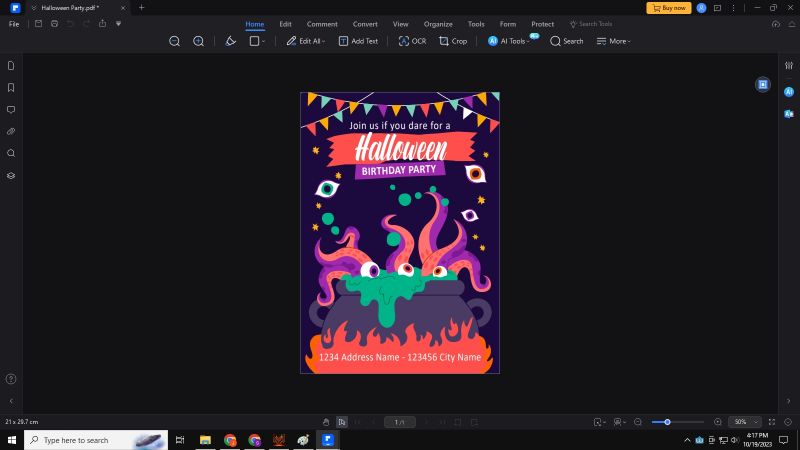Open the 50% zoom level dropdown
The image size is (800, 450).
(x=744, y=422)
